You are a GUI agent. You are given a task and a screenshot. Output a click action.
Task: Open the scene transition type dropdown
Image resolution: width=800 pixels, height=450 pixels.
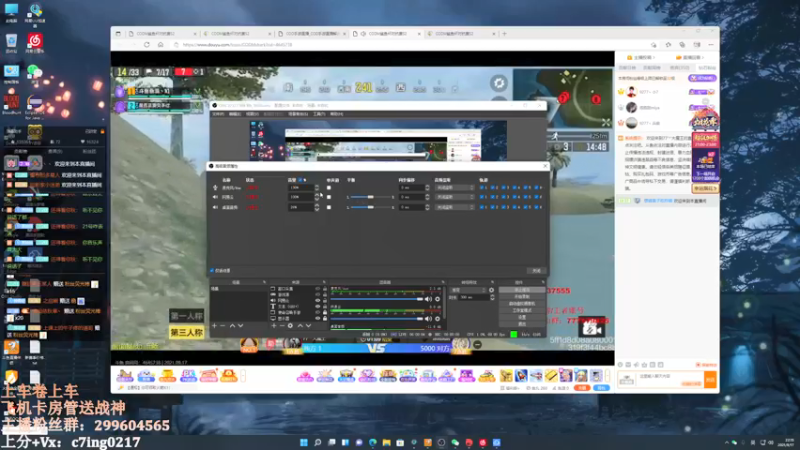point(468,290)
